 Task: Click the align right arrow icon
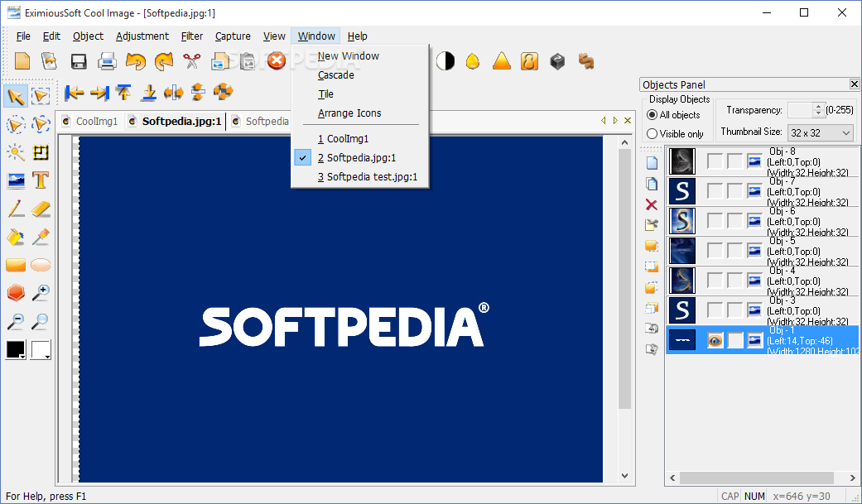tap(99, 93)
